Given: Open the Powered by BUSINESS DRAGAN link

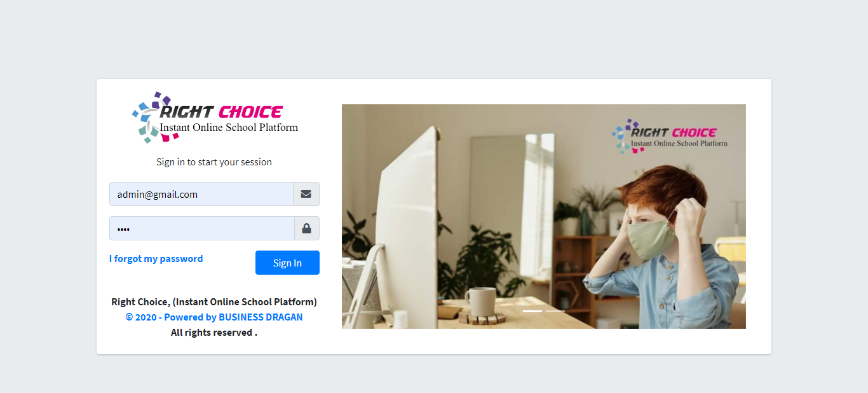Looking at the screenshot, I should (x=214, y=317).
